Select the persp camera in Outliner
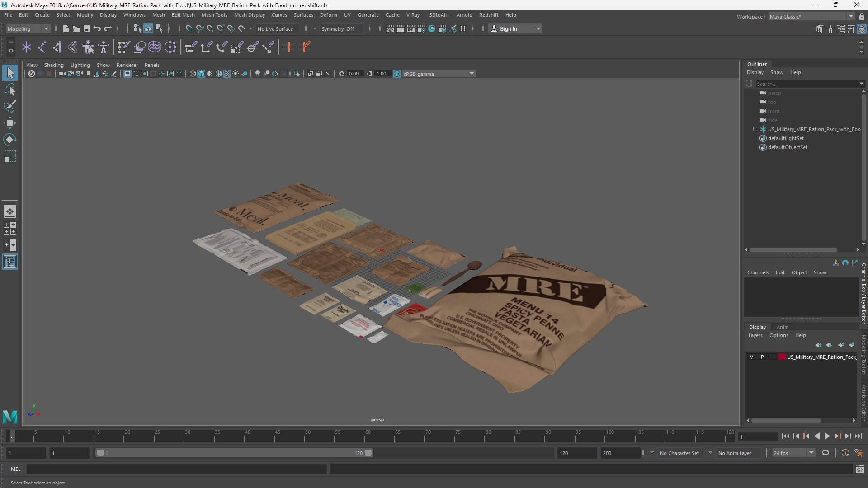Screen dimensions: 868x488 pyautogui.click(x=774, y=93)
